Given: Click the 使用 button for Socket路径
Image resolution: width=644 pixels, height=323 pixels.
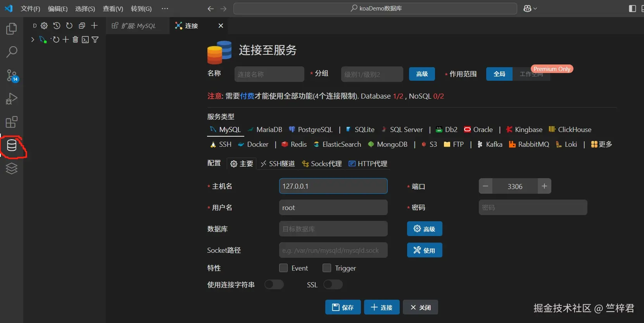Looking at the screenshot, I should pyautogui.click(x=425, y=250).
